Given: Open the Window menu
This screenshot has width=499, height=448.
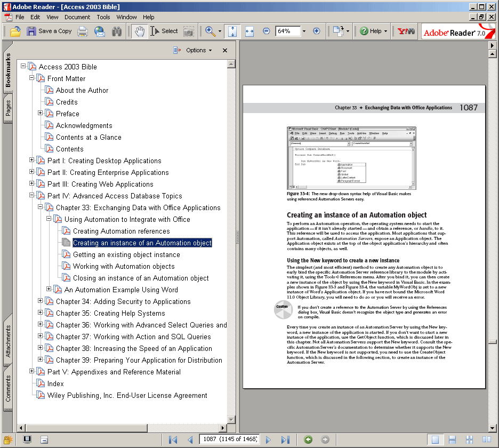Looking at the screenshot, I should coord(126,17).
